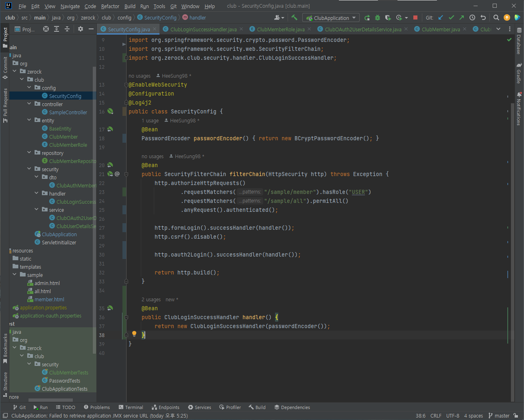This screenshot has width=524, height=420.
Task: Click Expand All icon in Project panel
Action: [x=57, y=29]
